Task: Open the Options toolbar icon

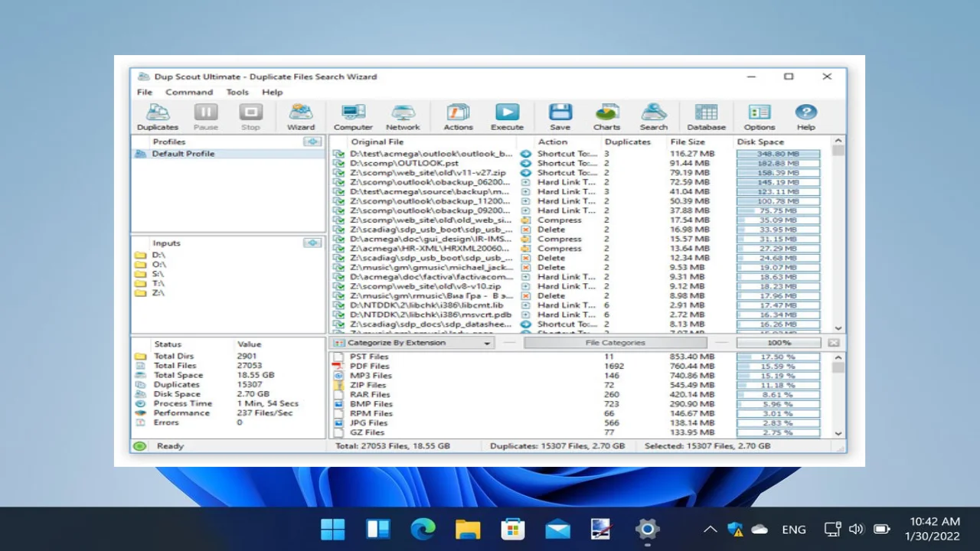Action: point(759,117)
